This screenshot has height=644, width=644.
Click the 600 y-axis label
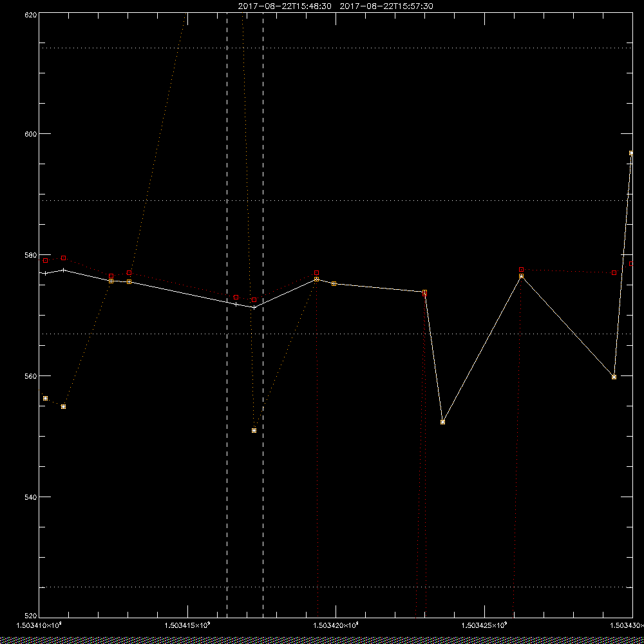[31, 134]
